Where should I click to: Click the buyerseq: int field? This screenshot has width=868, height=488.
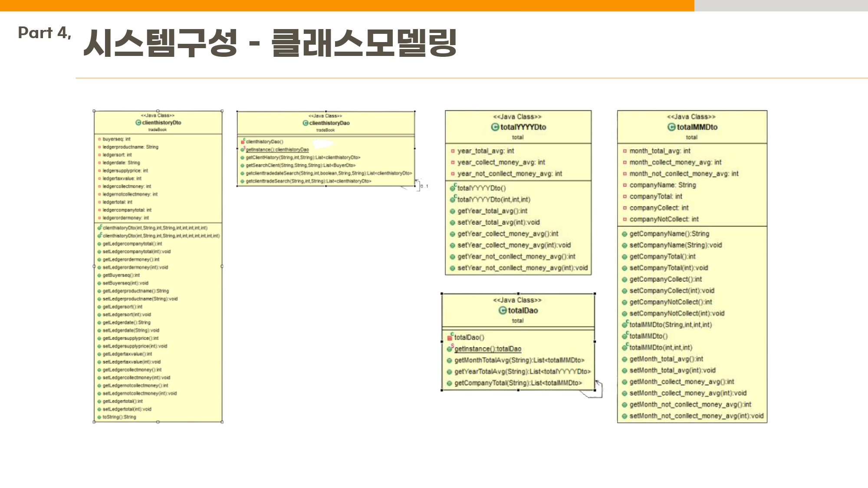click(x=116, y=139)
